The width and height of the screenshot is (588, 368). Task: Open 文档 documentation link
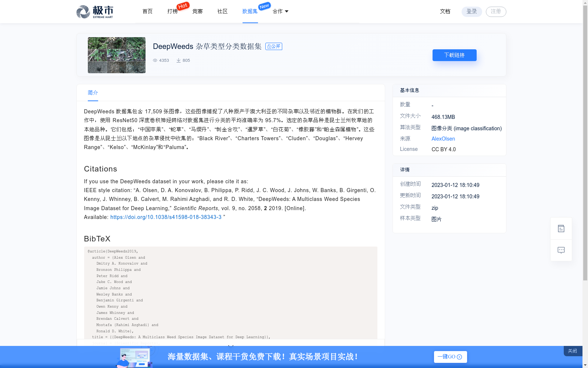tap(445, 11)
